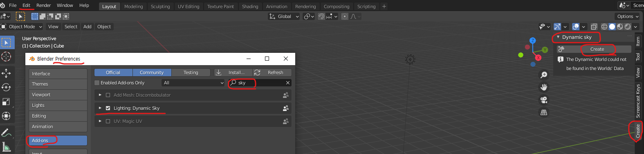644x154 pixels.
Task: Open the Create sidebar tab
Action: click(637, 131)
